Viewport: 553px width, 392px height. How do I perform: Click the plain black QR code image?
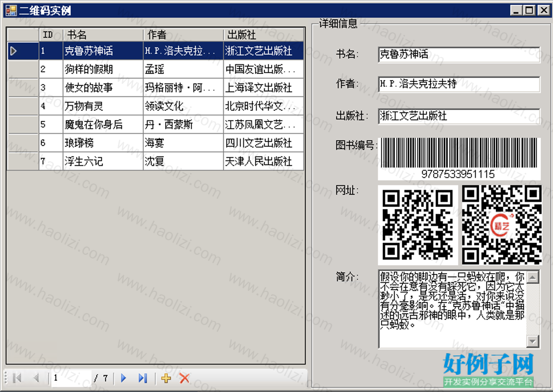point(418,225)
